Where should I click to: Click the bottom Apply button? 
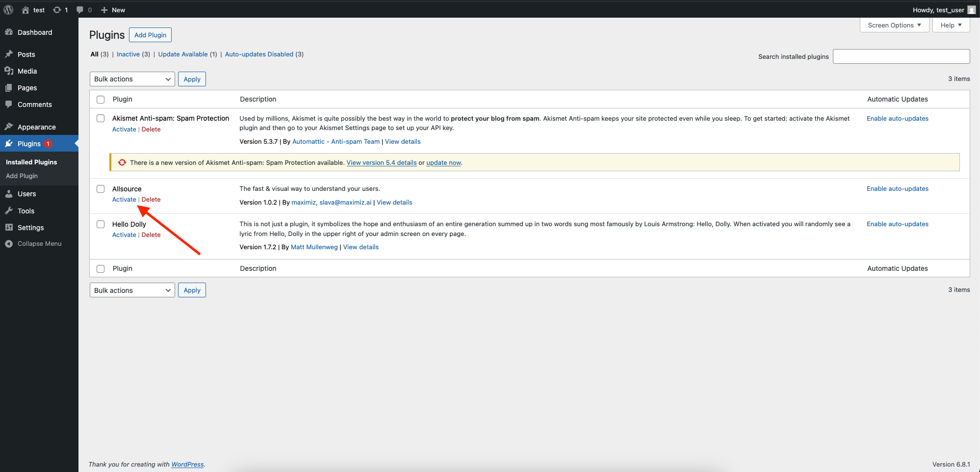point(192,290)
